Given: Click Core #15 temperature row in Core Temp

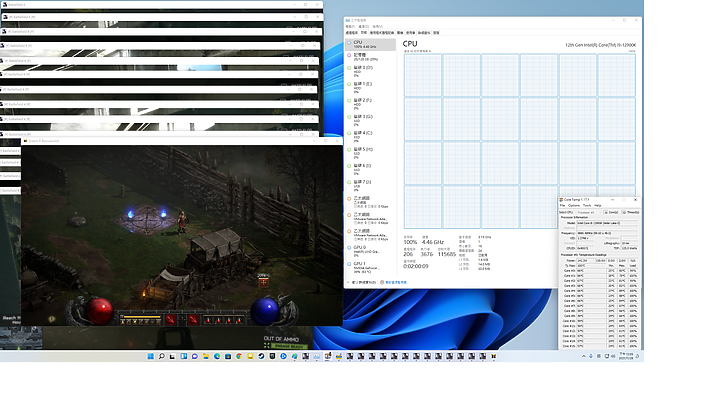Looking at the screenshot, I should pos(600,346).
